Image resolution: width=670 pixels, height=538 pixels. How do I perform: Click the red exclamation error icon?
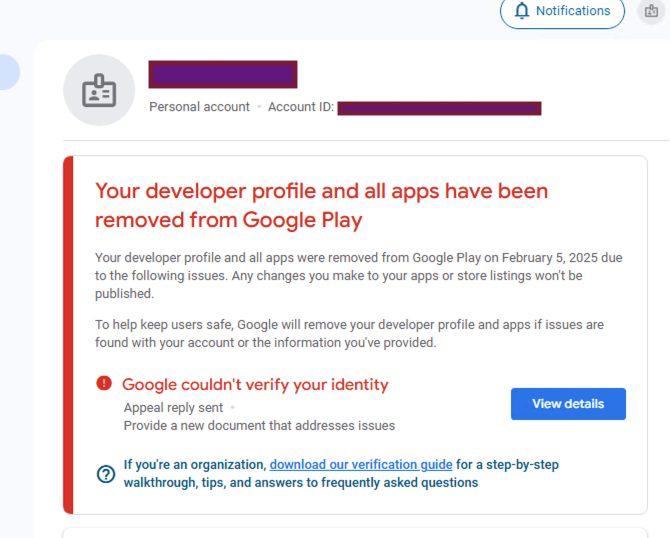104,383
